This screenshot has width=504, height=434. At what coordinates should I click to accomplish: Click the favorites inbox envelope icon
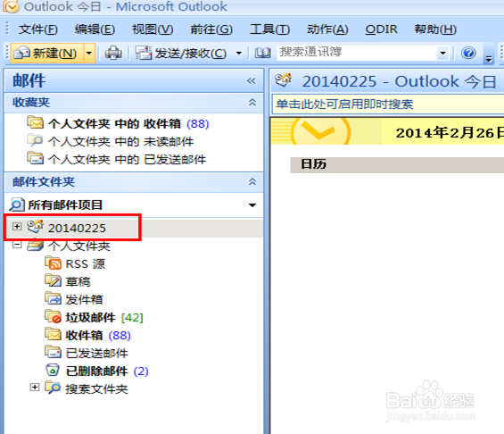[36, 122]
